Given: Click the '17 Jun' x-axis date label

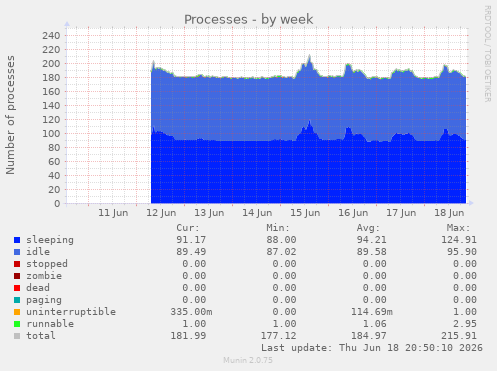Looking at the screenshot, I should [x=401, y=213].
